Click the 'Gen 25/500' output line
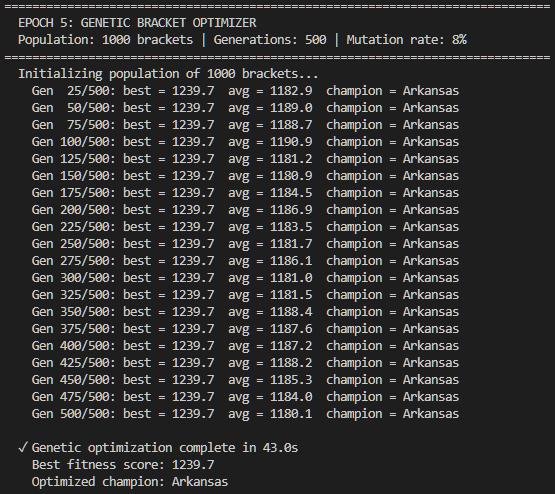 tap(245, 91)
